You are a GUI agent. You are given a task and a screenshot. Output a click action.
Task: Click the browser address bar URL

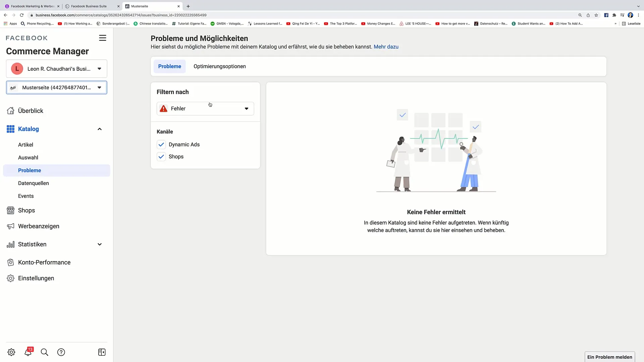point(121,15)
